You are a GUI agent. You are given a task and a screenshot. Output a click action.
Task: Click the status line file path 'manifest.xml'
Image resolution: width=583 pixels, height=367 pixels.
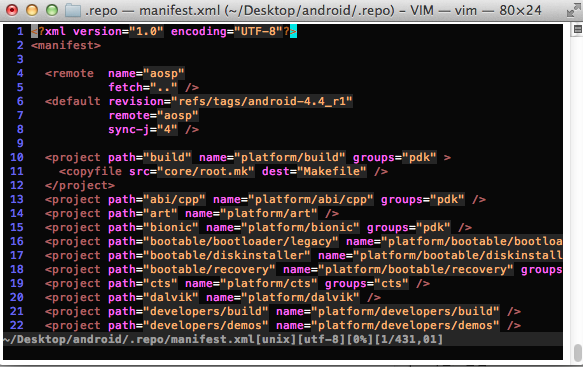213,339
